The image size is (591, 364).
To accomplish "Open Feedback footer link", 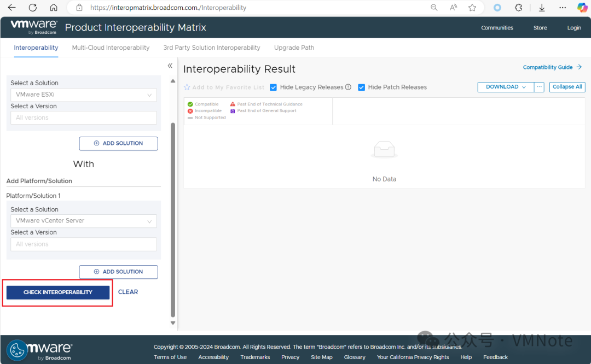I will (x=495, y=357).
